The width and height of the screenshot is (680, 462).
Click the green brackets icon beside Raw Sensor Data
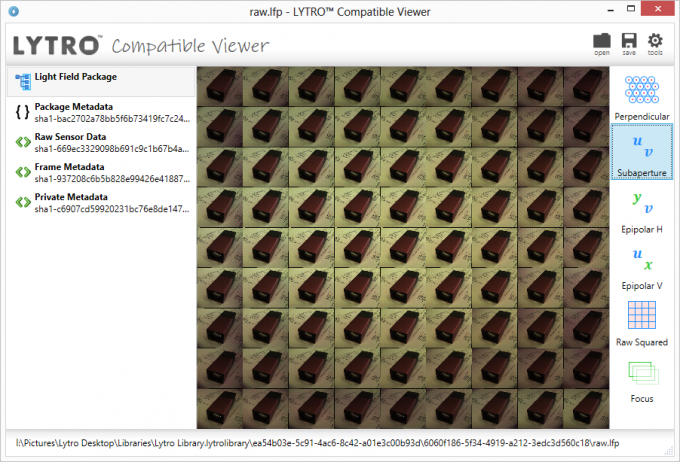23,142
